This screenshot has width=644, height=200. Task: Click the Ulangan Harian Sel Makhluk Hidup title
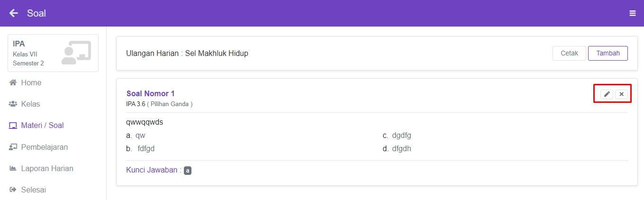pos(187,53)
